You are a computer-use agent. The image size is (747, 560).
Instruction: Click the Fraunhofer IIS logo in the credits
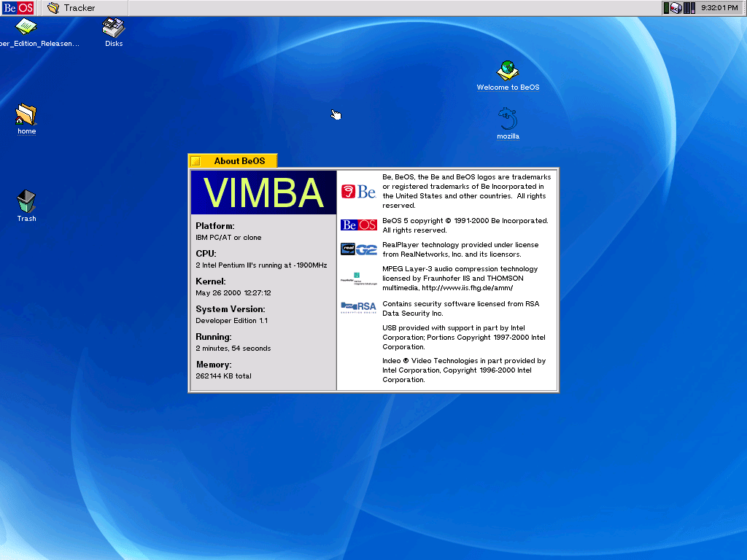358,278
